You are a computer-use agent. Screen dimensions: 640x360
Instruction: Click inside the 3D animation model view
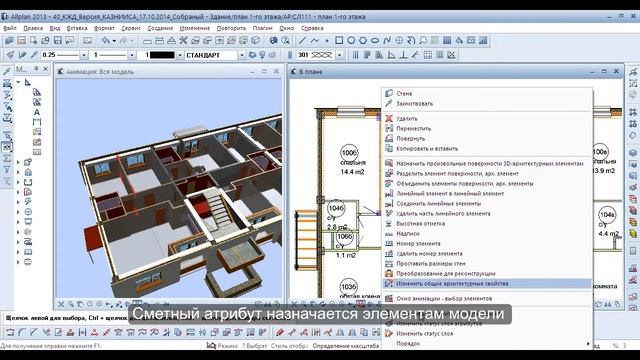(169, 188)
